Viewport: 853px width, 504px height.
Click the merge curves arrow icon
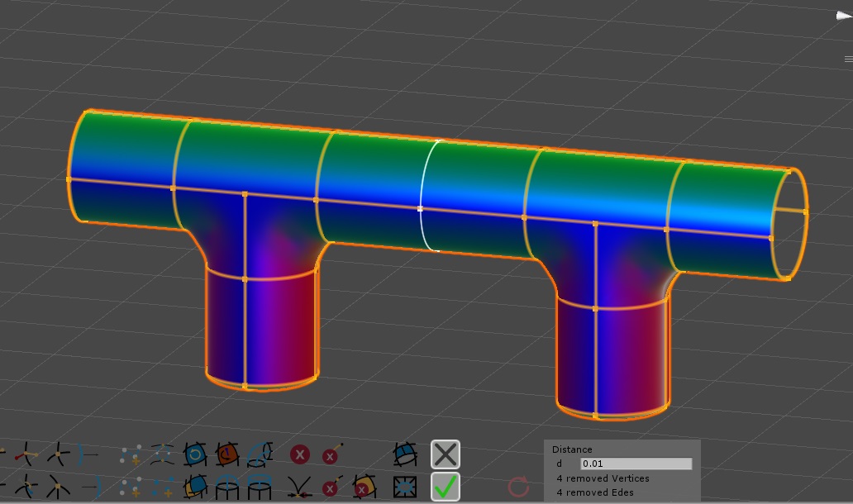point(299,487)
